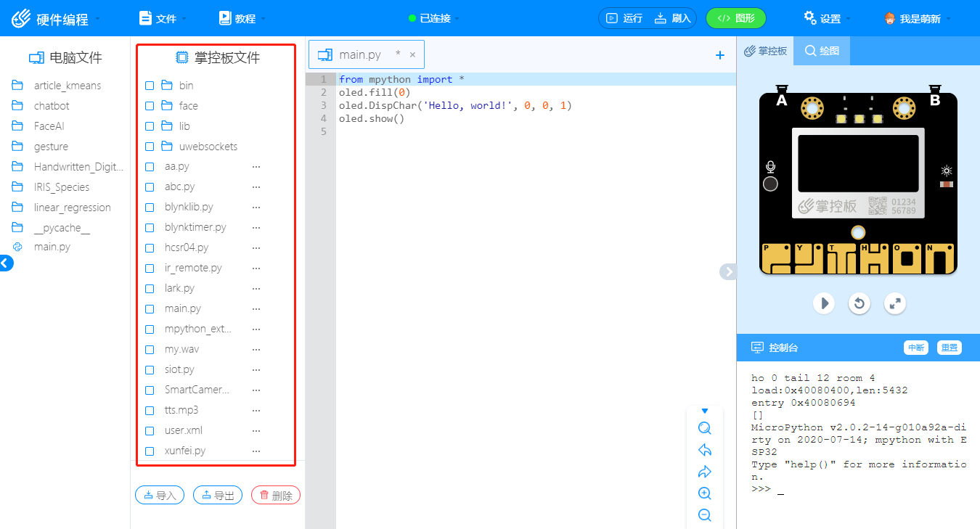Expand simulator to fullscreen

click(896, 303)
